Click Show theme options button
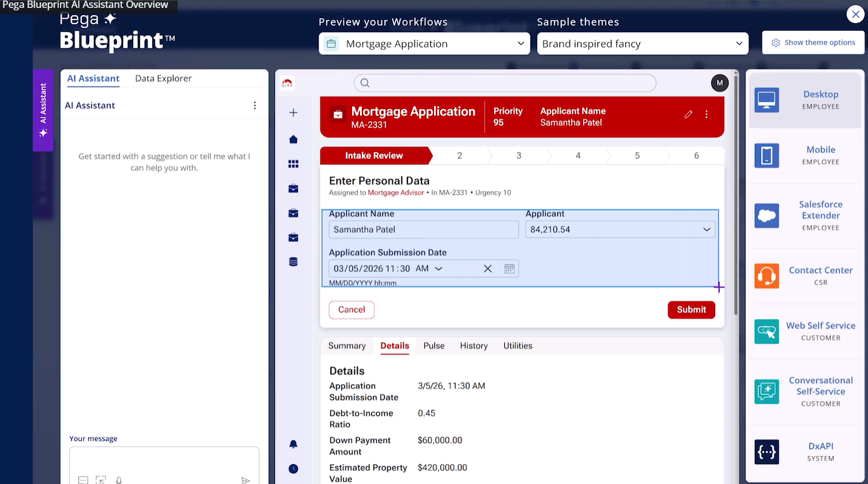 (813, 42)
